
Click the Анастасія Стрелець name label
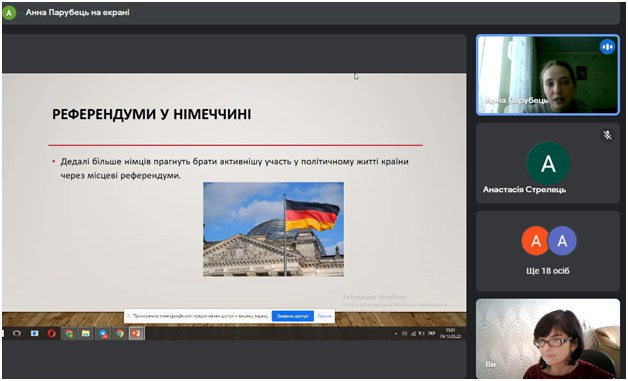coord(524,189)
